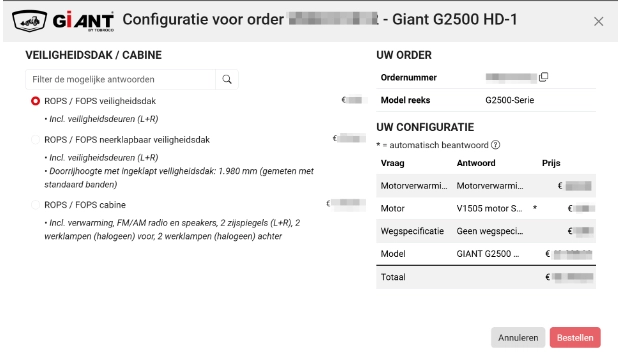Click the search magnifier icon

[227, 79]
